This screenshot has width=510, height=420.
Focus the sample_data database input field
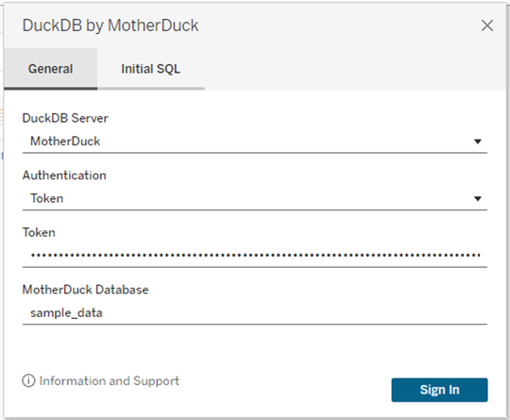pyautogui.click(x=255, y=313)
